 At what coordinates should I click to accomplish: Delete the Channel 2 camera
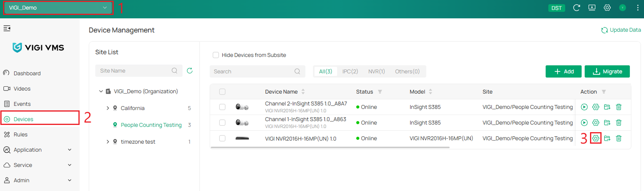click(619, 107)
